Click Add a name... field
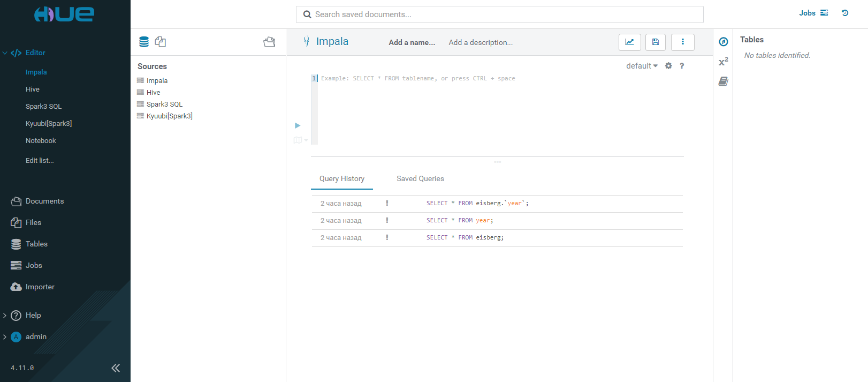The width and height of the screenshot is (868, 382). (412, 42)
